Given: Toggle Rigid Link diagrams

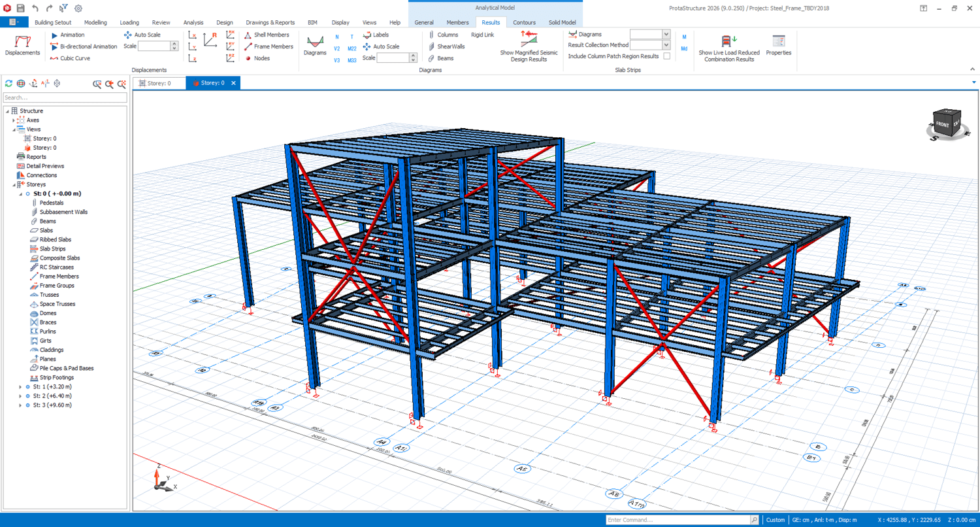Looking at the screenshot, I should tap(482, 35).
